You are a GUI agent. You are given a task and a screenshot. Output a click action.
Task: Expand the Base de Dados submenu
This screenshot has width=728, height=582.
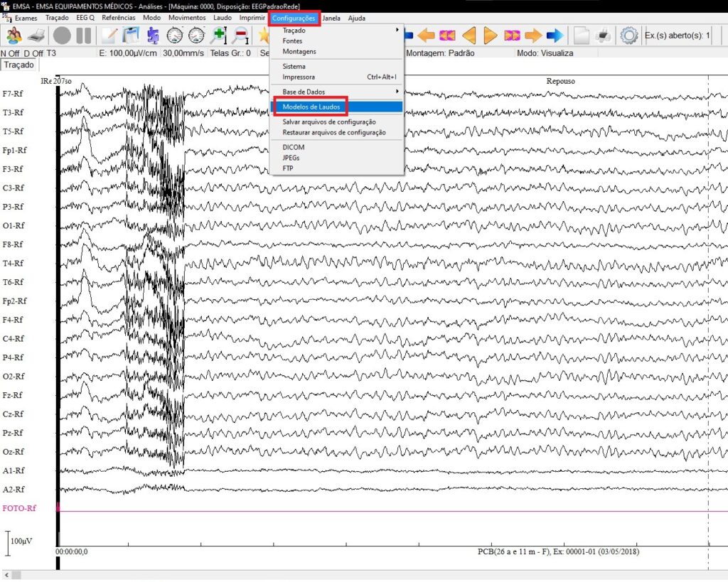coord(304,92)
